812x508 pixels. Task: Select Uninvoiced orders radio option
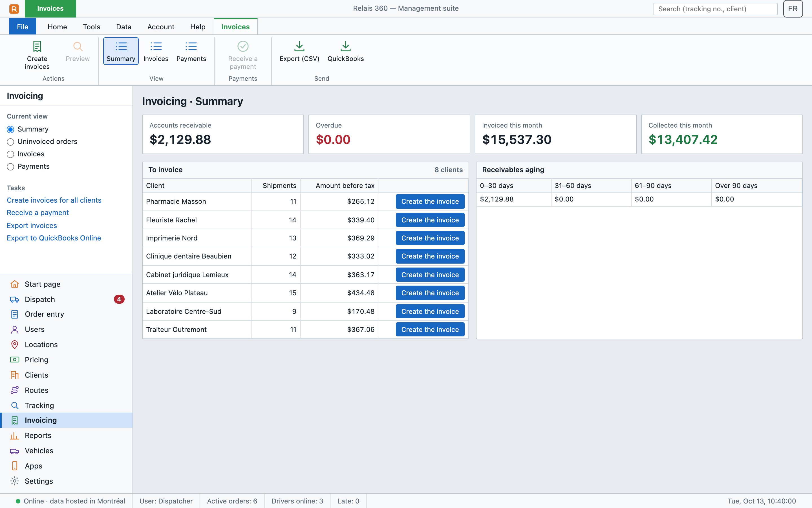click(10, 142)
